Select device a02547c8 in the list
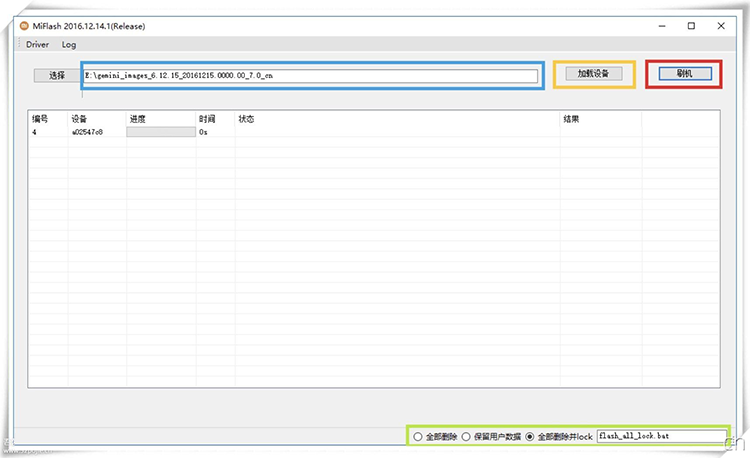 (x=87, y=132)
